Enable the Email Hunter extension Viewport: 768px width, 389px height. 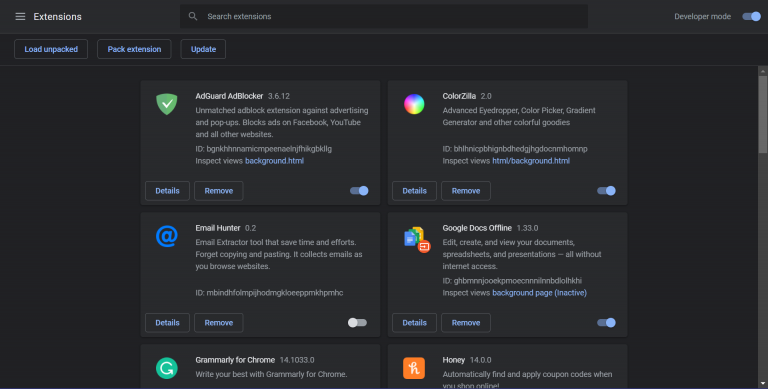357,322
